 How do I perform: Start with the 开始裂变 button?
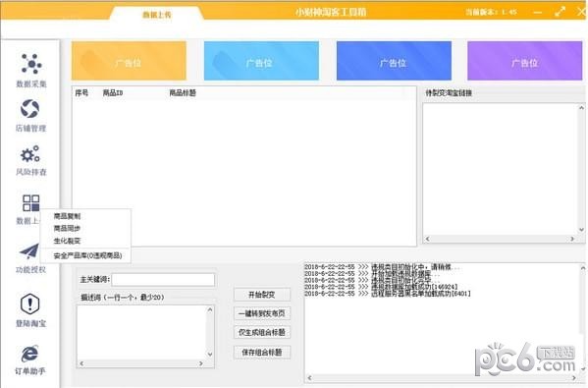[262, 295]
